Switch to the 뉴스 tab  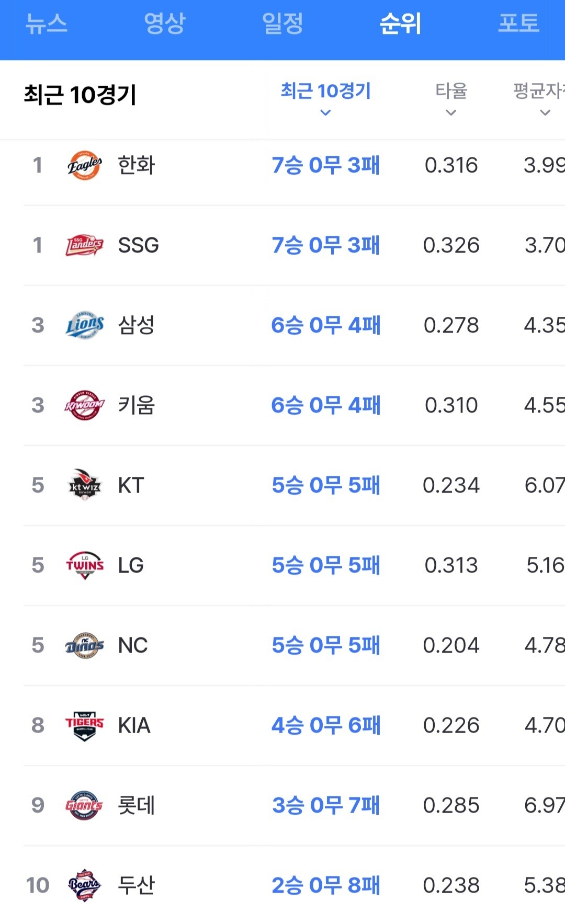pyautogui.click(x=47, y=24)
